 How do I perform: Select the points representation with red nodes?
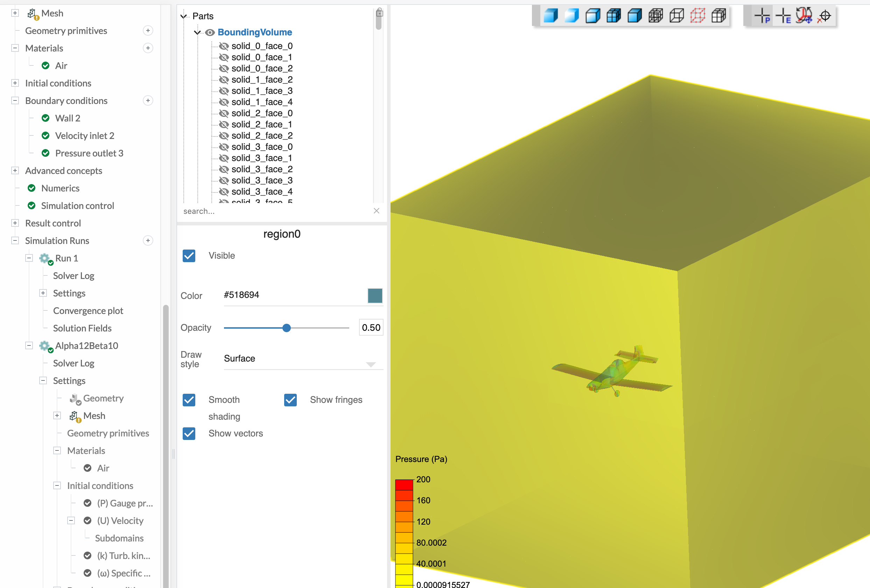(x=697, y=16)
